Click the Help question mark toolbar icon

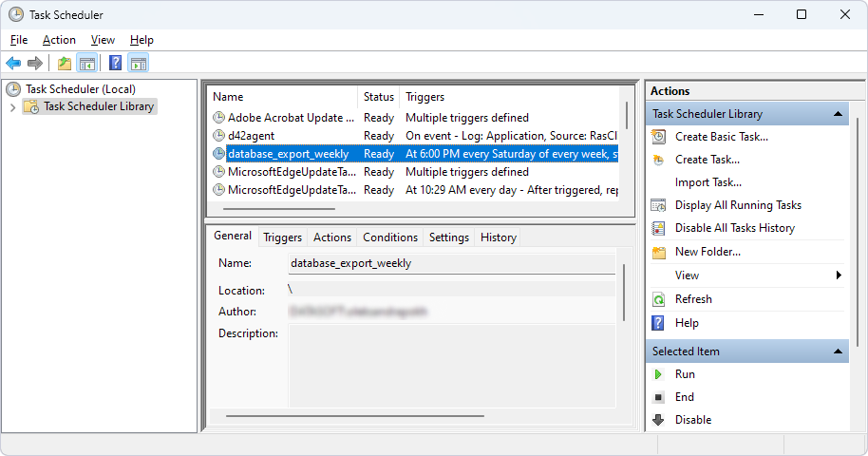(x=115, y=63)
